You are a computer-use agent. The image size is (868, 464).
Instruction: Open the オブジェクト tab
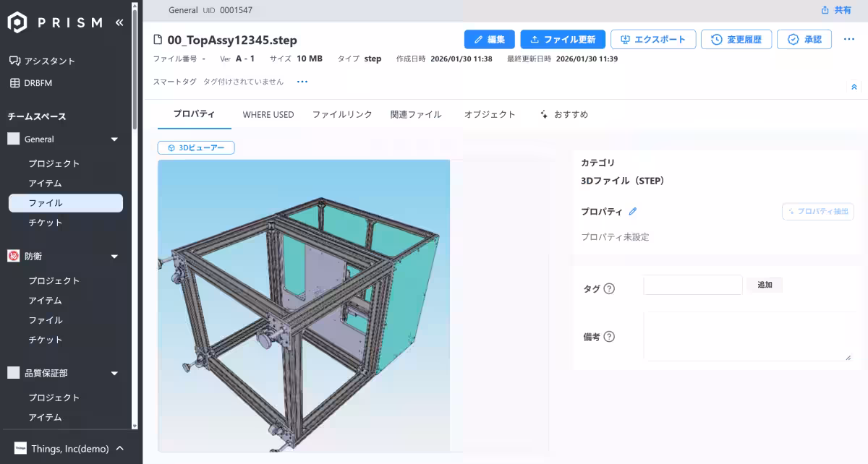490,114
